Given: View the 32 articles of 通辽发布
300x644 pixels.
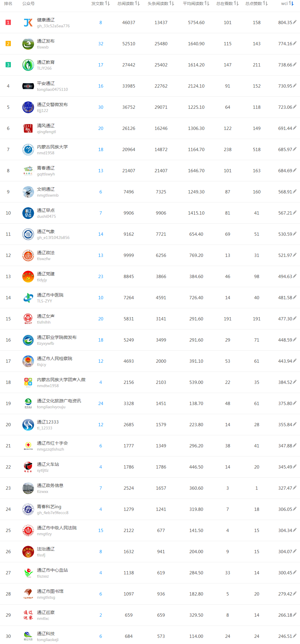Looking at the screenshot, I should [101, 44].
